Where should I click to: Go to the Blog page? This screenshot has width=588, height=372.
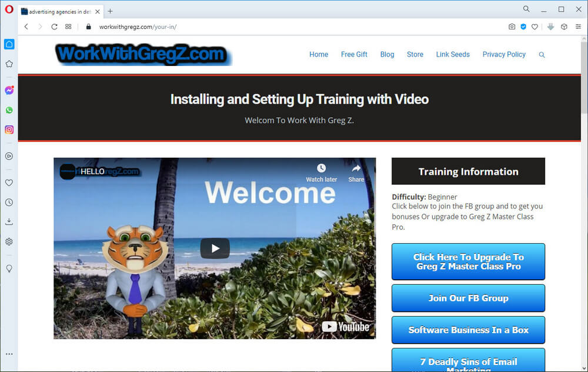(387, 54)
